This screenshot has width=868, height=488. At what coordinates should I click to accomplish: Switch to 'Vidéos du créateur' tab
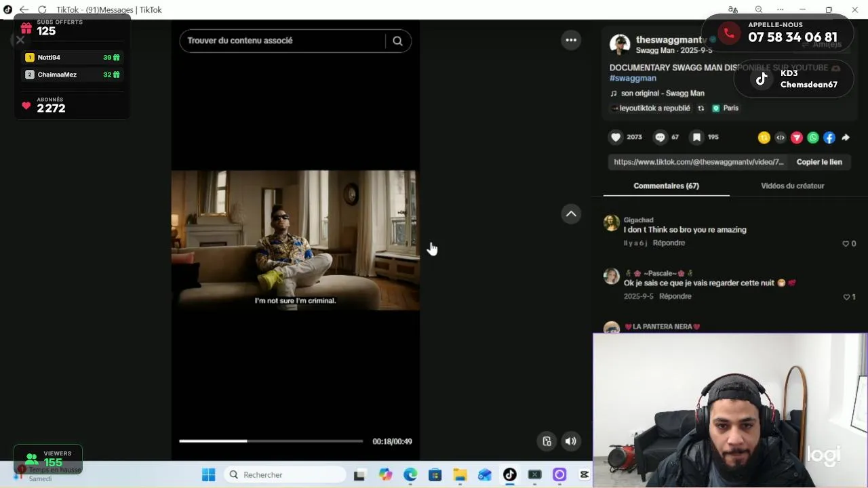coord(793,186)
